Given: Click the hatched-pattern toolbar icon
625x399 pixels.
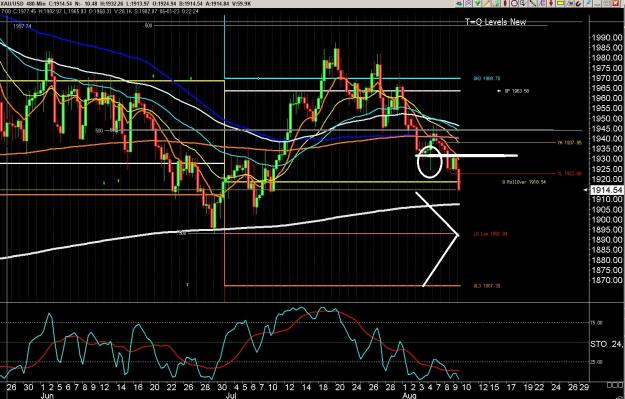Looking at the screenshot, I should [x=468, y=4].
